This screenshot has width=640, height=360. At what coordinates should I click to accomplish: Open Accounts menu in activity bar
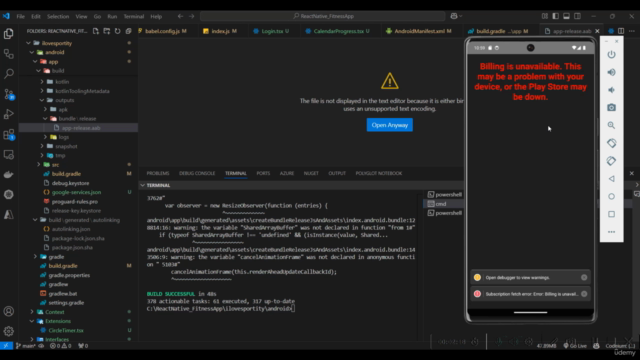(x=9, y=311)
